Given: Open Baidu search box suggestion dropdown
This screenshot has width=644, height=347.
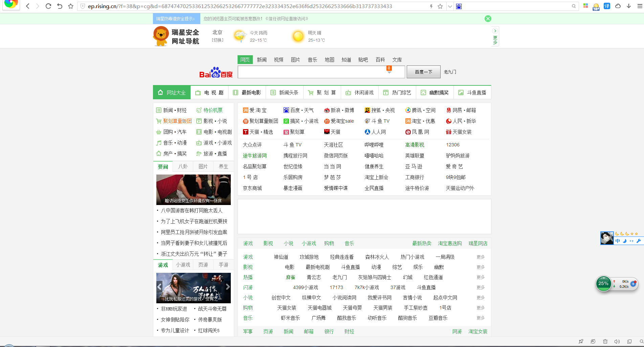Looking at the screenshot, I should pos(389,72).
